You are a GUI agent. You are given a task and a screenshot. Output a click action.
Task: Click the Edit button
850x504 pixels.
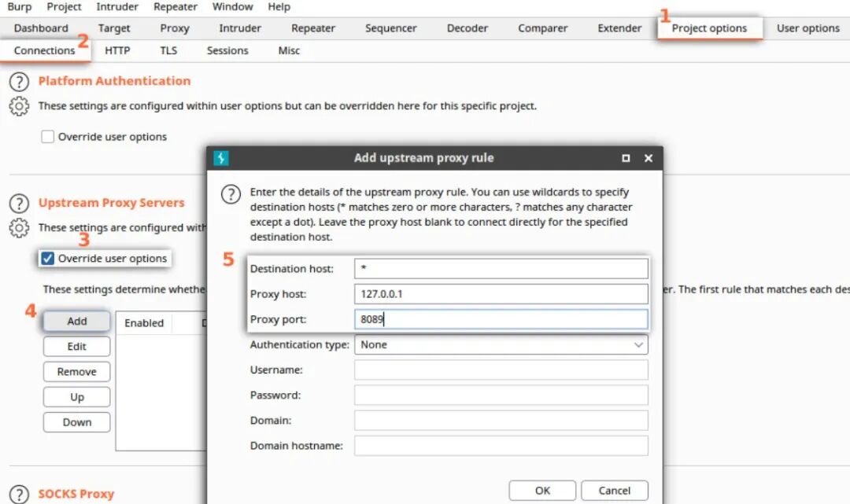pos(76,347)
